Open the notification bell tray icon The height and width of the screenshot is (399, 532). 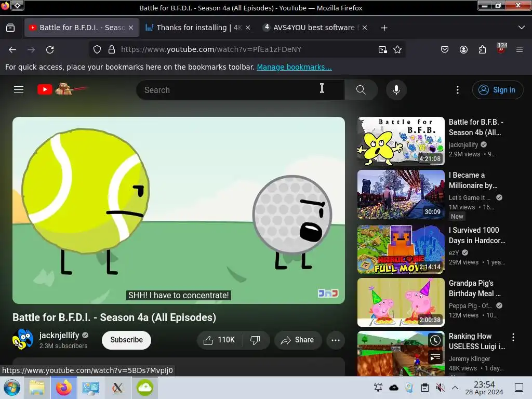tap(378, 388)
